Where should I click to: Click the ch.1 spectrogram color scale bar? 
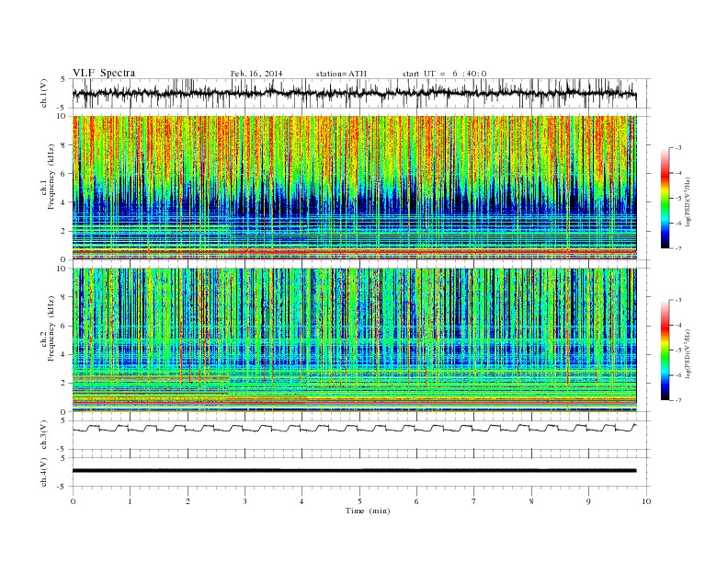(x=665, y=199)
